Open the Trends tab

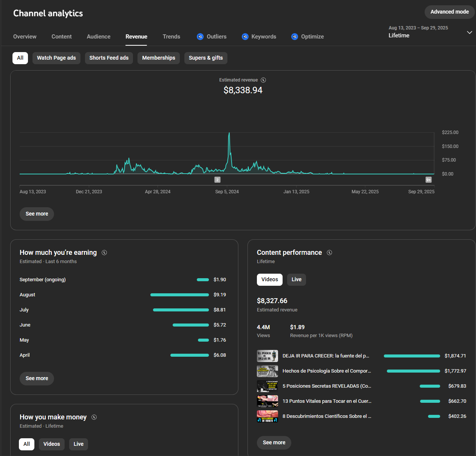click(171, 37)
